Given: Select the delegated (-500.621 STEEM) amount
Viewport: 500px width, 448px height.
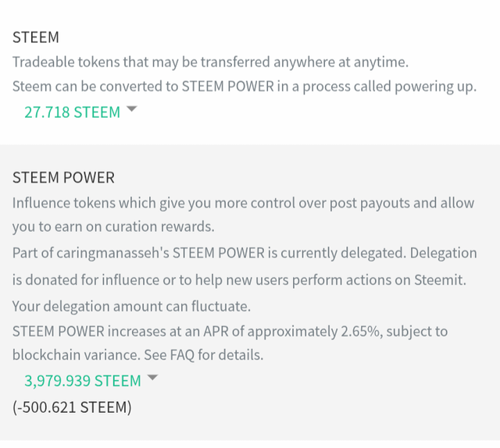Looking at the screenshot, I should (x=72, y=407).
